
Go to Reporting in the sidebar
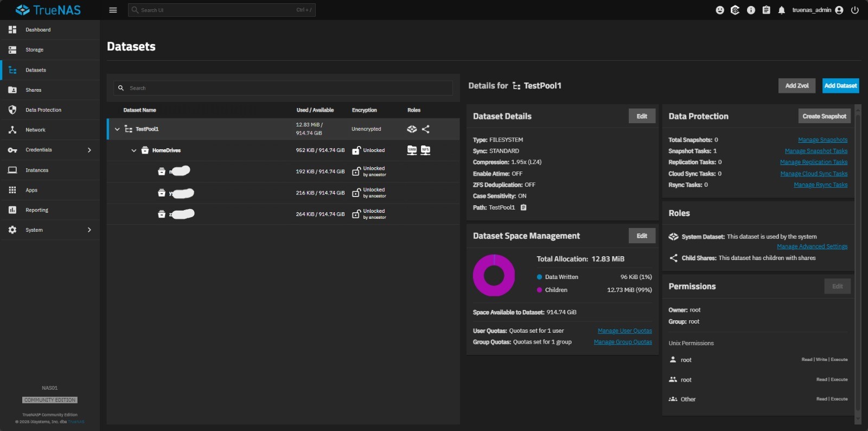(x=50, y=210)
